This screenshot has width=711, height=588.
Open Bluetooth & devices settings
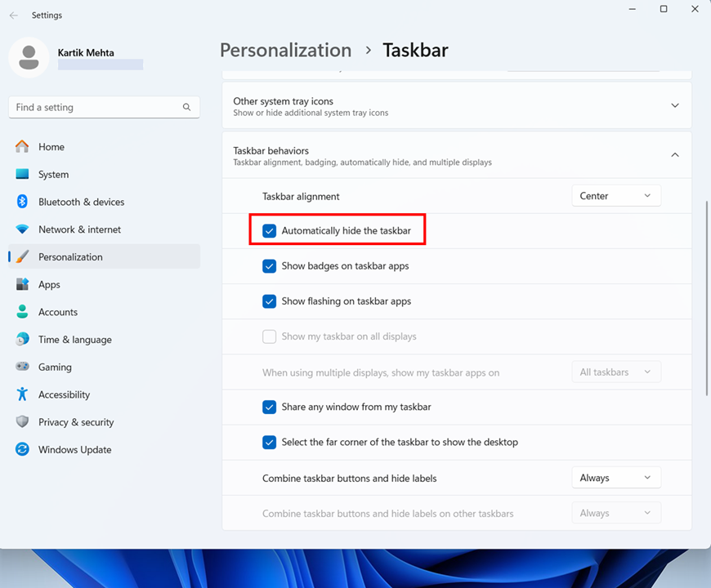[105, 202]
